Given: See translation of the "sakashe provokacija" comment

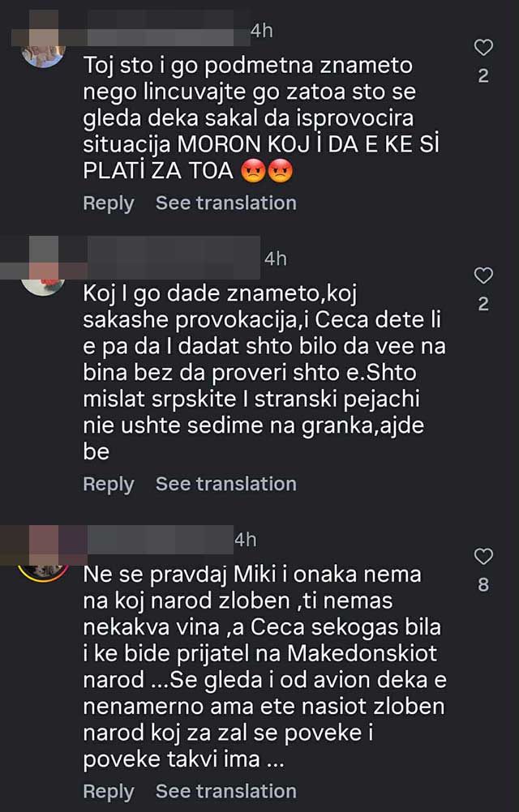Looking at the screenshot, I should click(225, 484).
